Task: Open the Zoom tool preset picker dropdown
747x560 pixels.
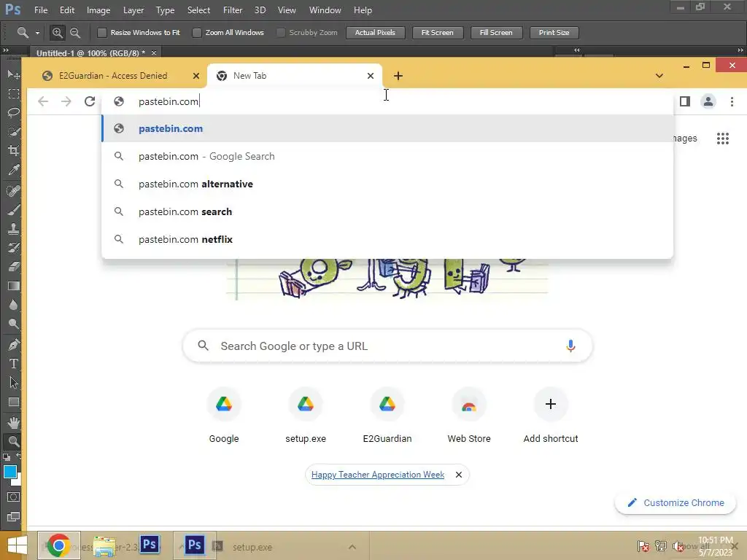Action: coord(37,33)
